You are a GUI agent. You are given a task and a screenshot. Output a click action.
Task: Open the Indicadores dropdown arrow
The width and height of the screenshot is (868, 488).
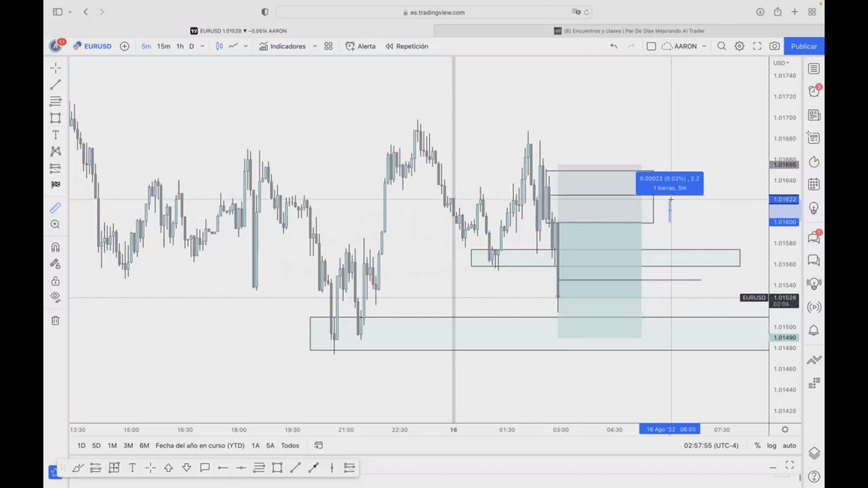click(x=315, y=46)
